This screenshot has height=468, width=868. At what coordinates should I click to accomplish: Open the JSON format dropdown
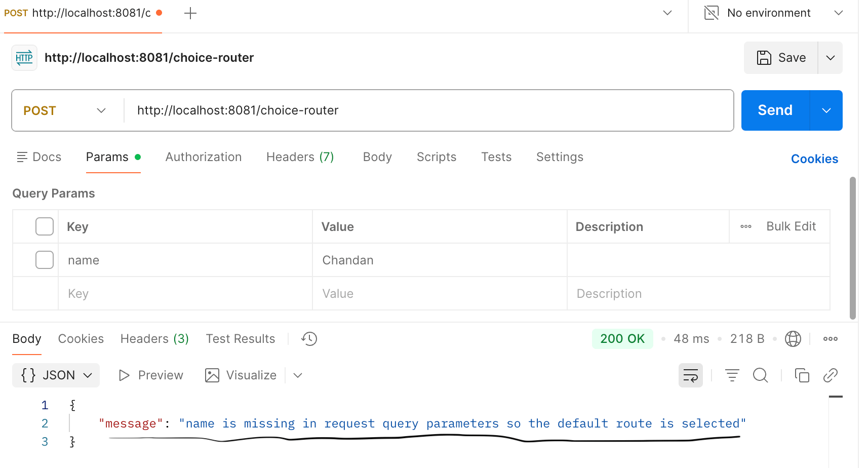(x=56, y=375)
